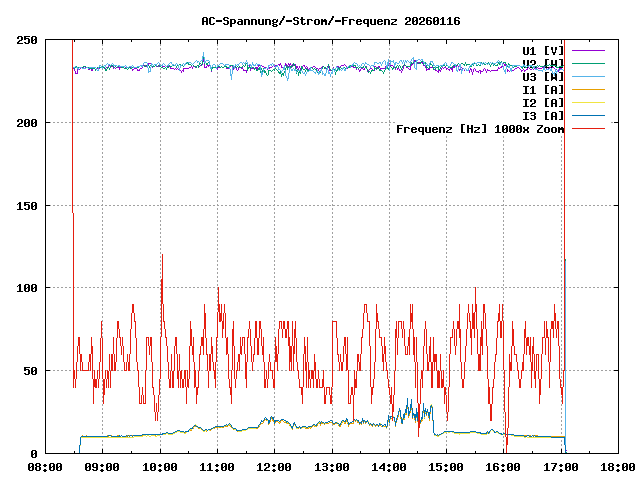Choose the I3 [A] legend entry

coord(543,115)
